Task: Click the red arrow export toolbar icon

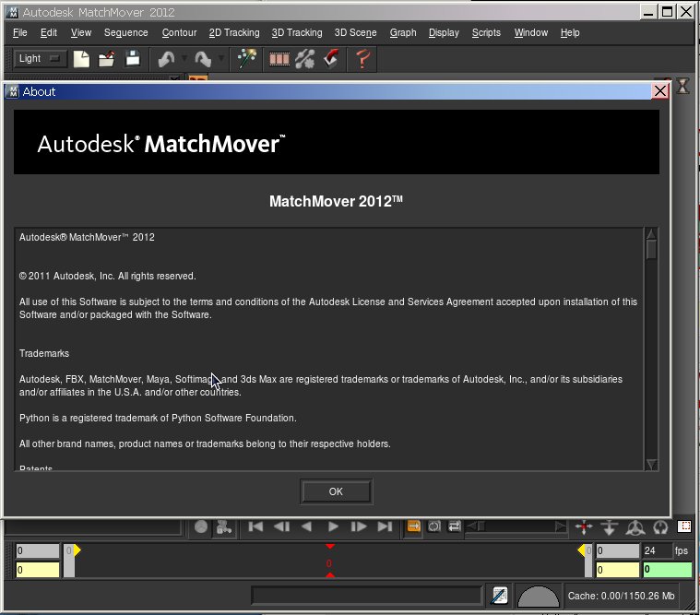Action: [331, 59]
